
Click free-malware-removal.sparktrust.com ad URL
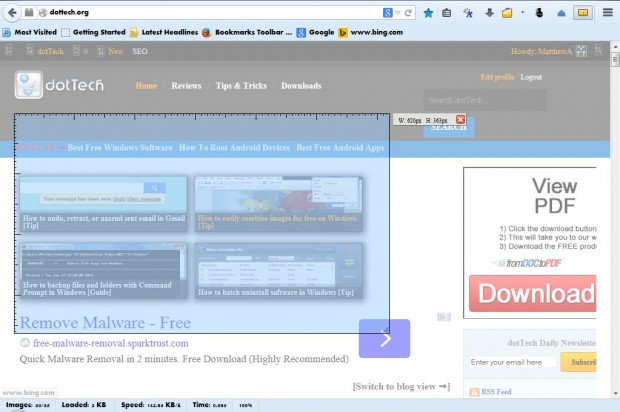[111, 343]
